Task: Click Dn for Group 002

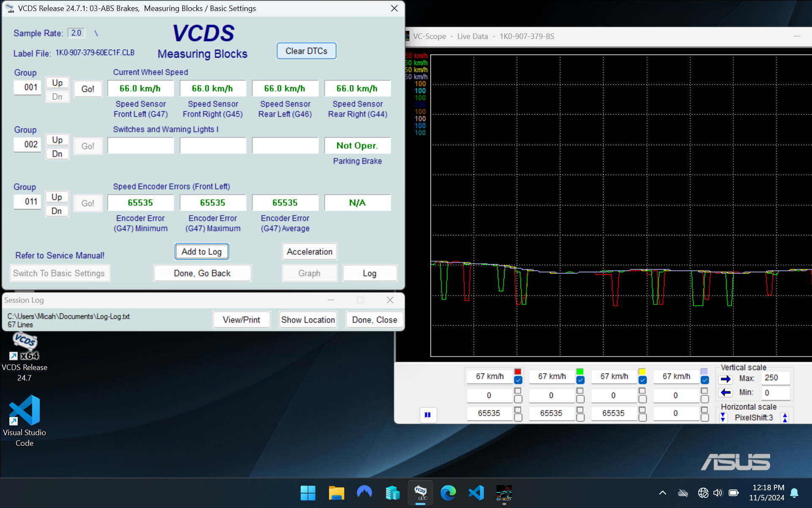Action: tap(57, 154)
